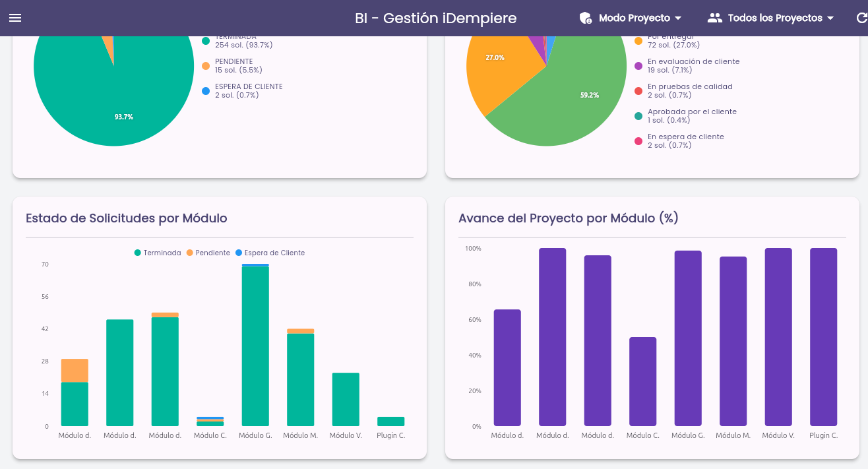Click the Aprobada por el cliente legend entry
868x469 pixels.
coord(686,116)
